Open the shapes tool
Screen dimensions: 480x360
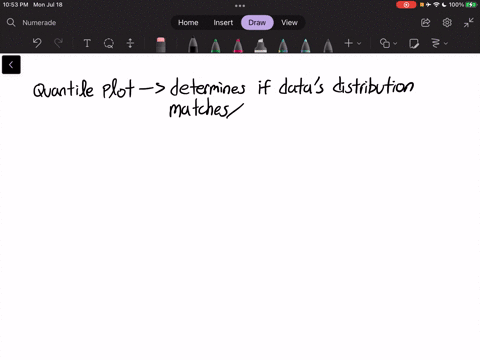click(385, 43)
